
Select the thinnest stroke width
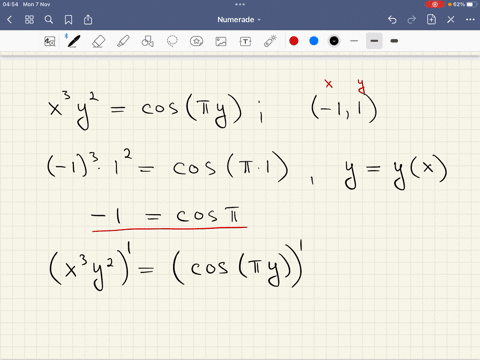pyautogui.click(x=354, y=41)
